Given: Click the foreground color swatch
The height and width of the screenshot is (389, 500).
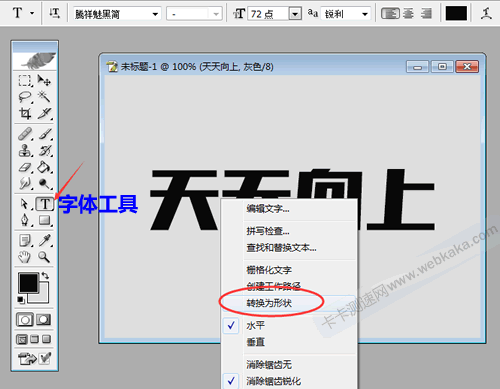Looking at the screenshot, I should 28,283.
